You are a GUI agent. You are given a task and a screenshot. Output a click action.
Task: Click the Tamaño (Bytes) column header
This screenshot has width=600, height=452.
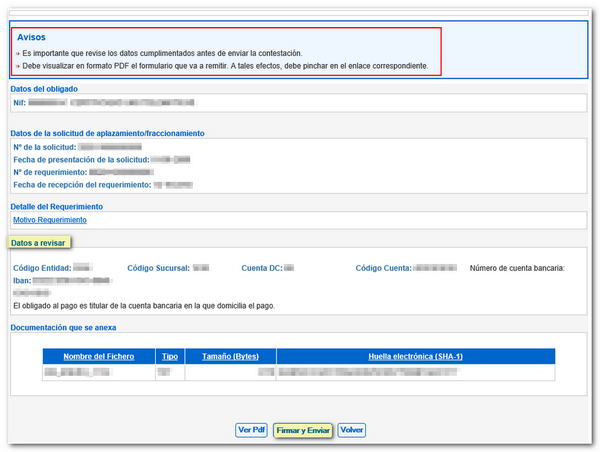(230, 356)
